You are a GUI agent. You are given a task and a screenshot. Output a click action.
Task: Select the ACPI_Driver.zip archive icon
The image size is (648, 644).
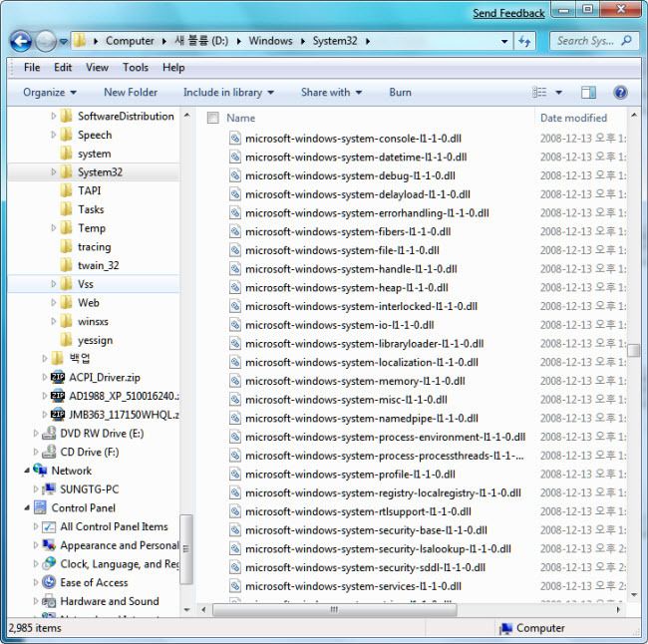coord(58,378)
